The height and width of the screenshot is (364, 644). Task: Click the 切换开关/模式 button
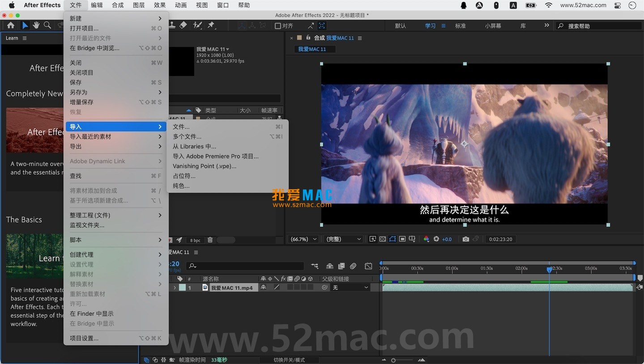click(x=289, y=360)
